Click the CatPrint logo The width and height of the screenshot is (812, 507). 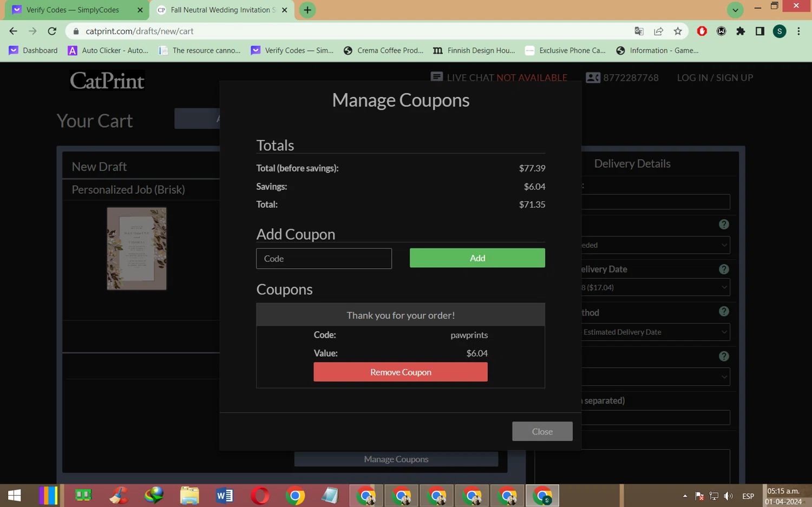pos(107,81)
